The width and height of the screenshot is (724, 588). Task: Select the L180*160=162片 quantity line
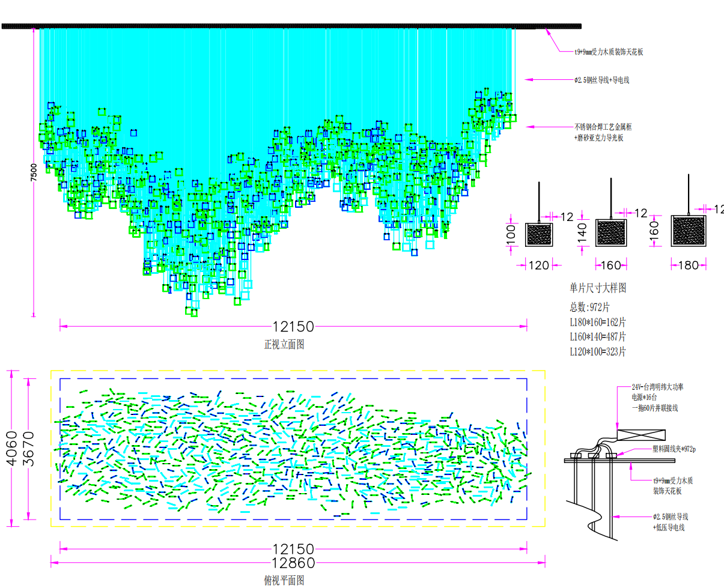coord(598,322)
